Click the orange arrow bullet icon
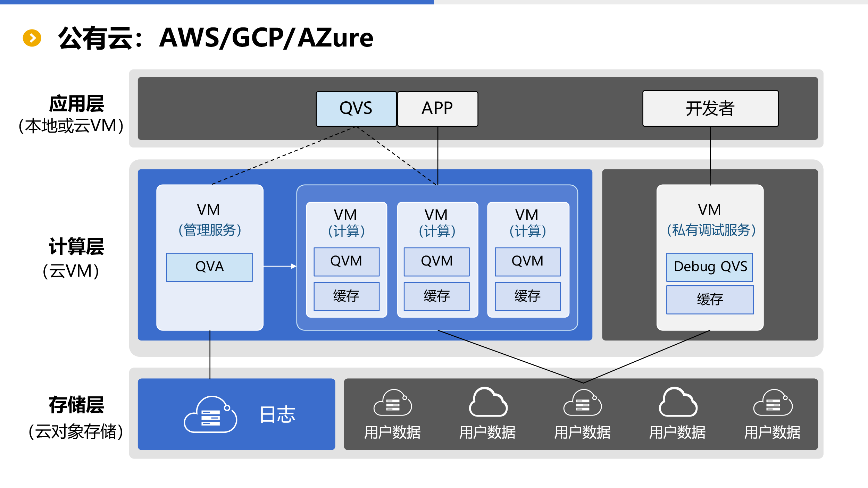 (x=32, y=38)
